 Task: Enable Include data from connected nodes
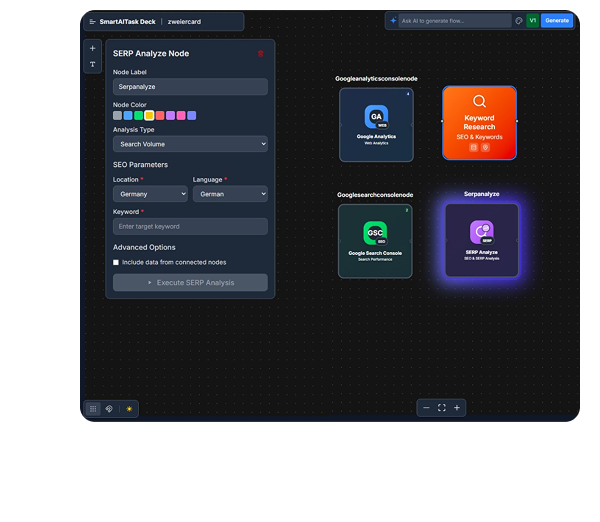point(116,262)
